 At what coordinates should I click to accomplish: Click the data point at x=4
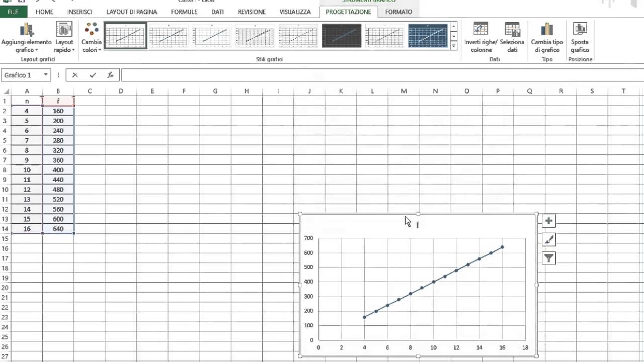tap(364, 317)
